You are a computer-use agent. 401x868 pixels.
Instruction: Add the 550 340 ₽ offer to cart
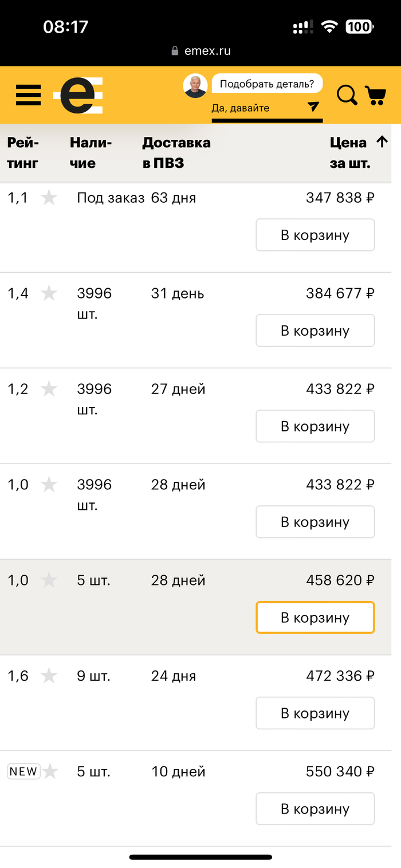click(315, 809)
